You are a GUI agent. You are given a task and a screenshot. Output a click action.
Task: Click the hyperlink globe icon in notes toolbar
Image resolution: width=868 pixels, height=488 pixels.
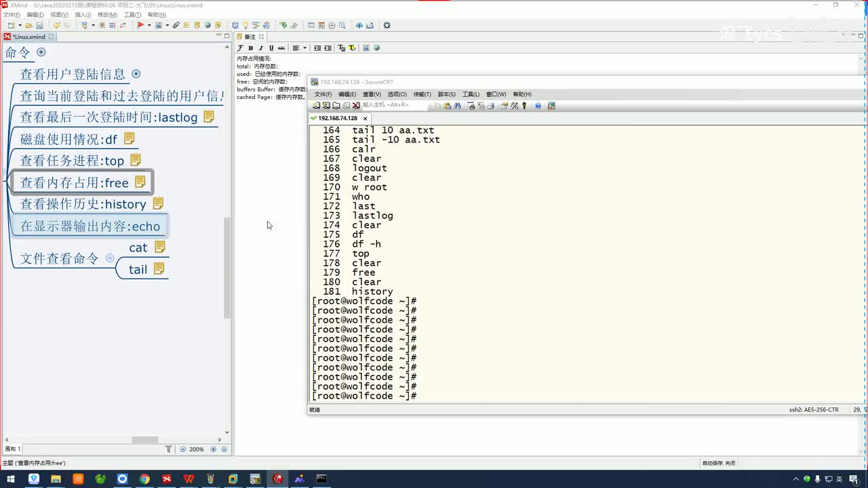pos(376,48)
